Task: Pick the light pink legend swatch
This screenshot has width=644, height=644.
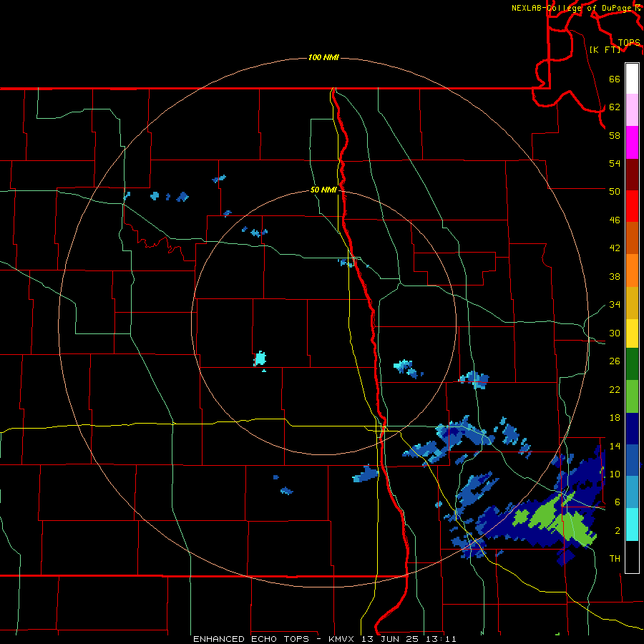Action: pyautogui.click(x=632, y=110)
